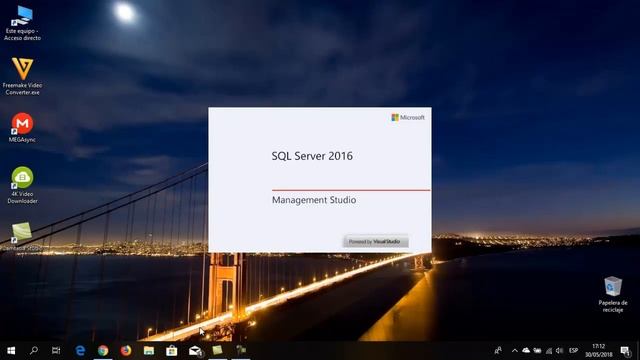Open the Mail app in the taskbar
Image resolution: width=640 pixels, height=360 pixels.
[195, 351]
